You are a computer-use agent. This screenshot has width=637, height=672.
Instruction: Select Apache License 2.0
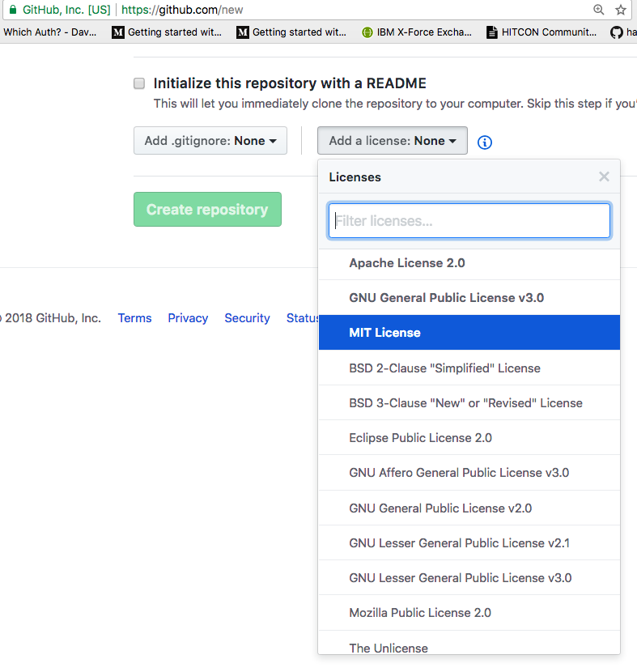[x=469, y=262]
